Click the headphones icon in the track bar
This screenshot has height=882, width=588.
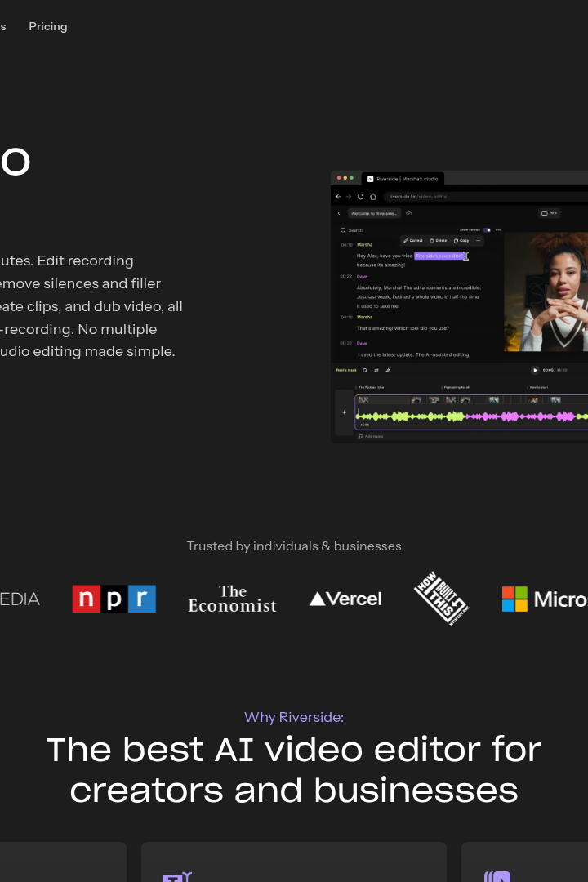(x=364, y=370)
